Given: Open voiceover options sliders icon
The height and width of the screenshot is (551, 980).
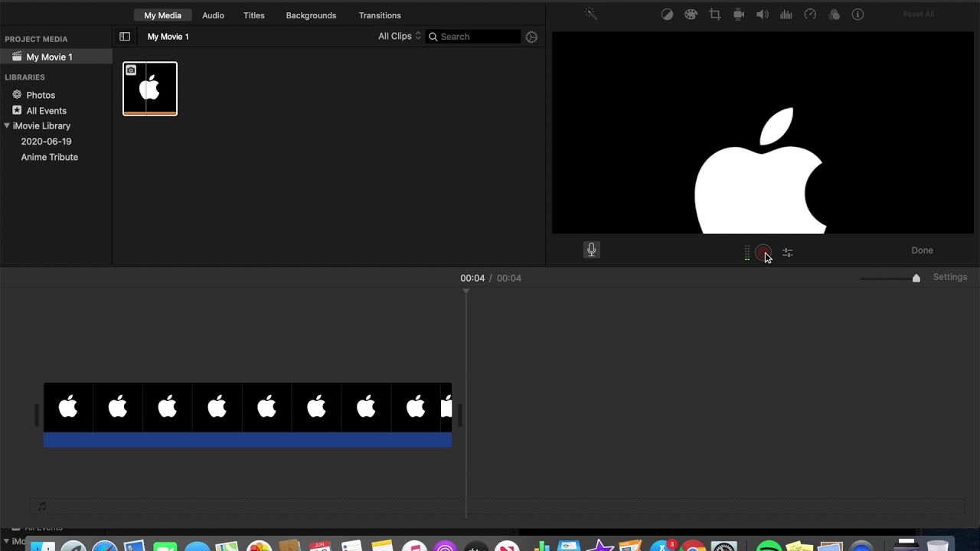Looking at the screenshot, I should tap(788, 253).
